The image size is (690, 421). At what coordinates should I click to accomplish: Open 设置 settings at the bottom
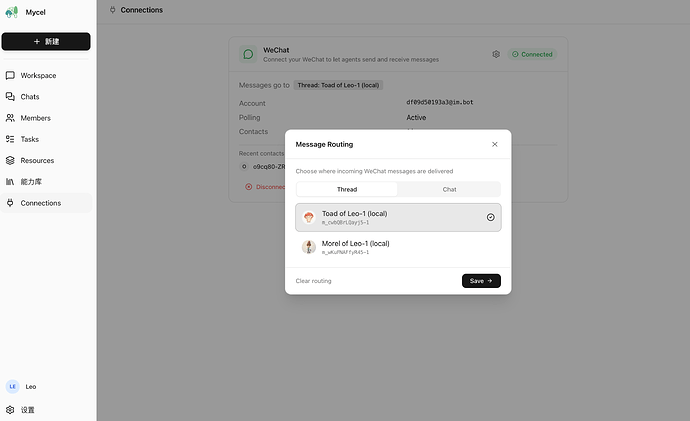point(27,410)
